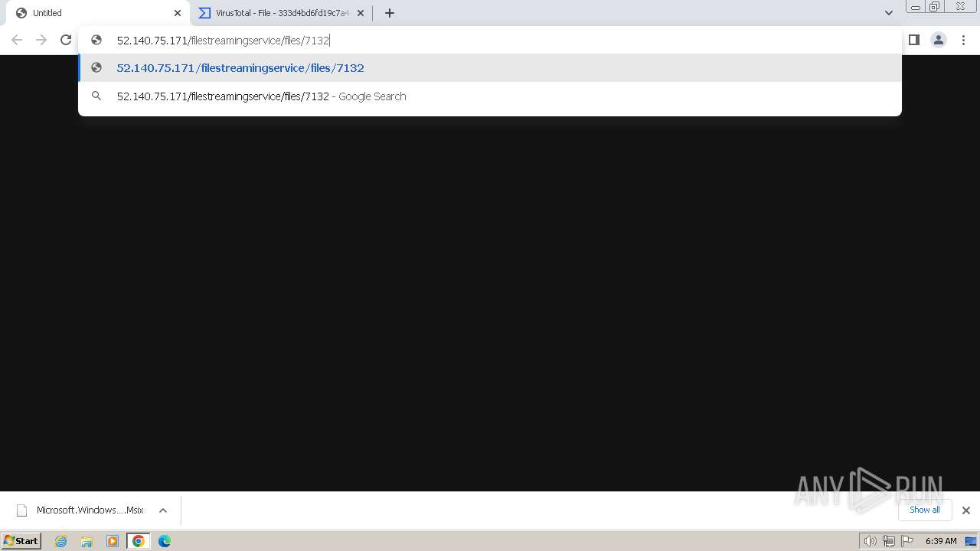The width and height of the screenshot is (980, 551).
Task: Open the downloaded Microsoft.Windows Msix file
Action: pos(80,510)
